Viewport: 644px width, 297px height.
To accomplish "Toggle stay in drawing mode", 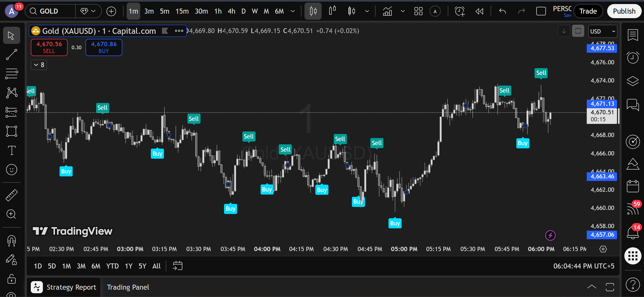I will [x=11, y=260].
